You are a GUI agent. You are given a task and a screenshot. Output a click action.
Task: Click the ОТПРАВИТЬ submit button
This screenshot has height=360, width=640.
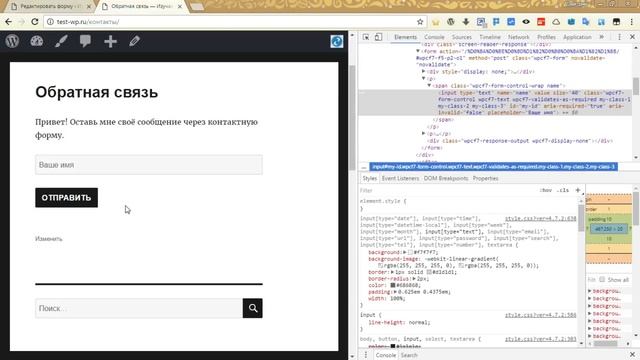click(67, 198)
